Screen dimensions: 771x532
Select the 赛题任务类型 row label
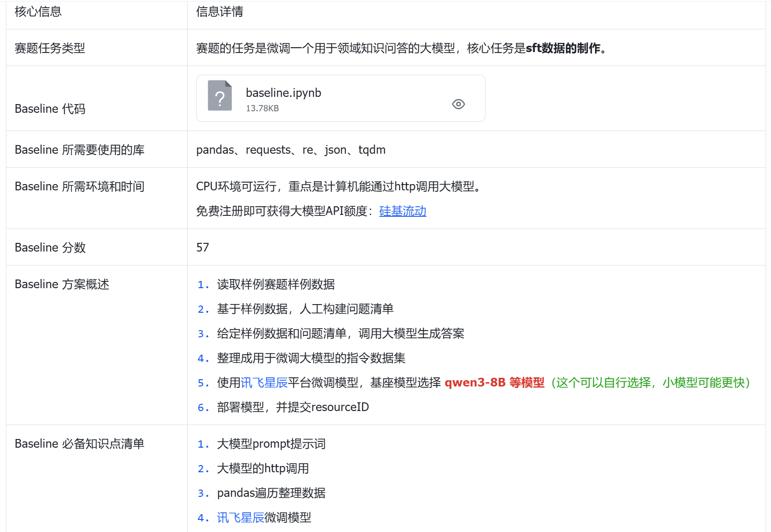pos(50,48)
